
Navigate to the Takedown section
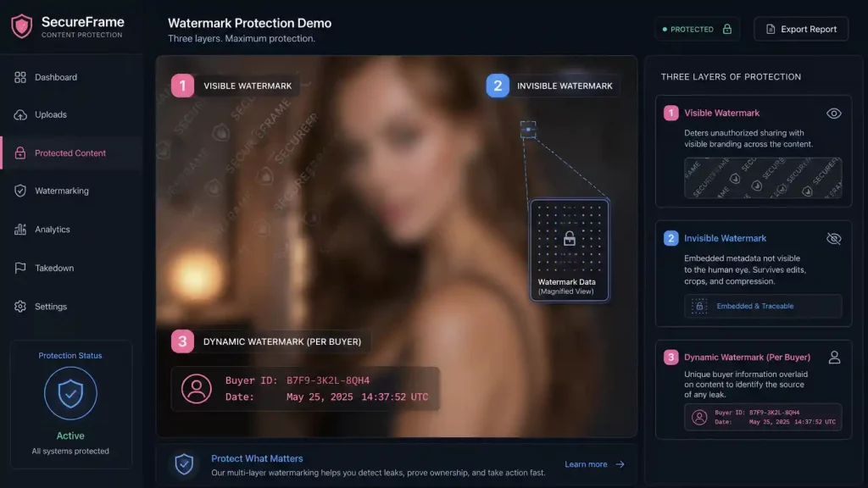(x=71, y=268)
